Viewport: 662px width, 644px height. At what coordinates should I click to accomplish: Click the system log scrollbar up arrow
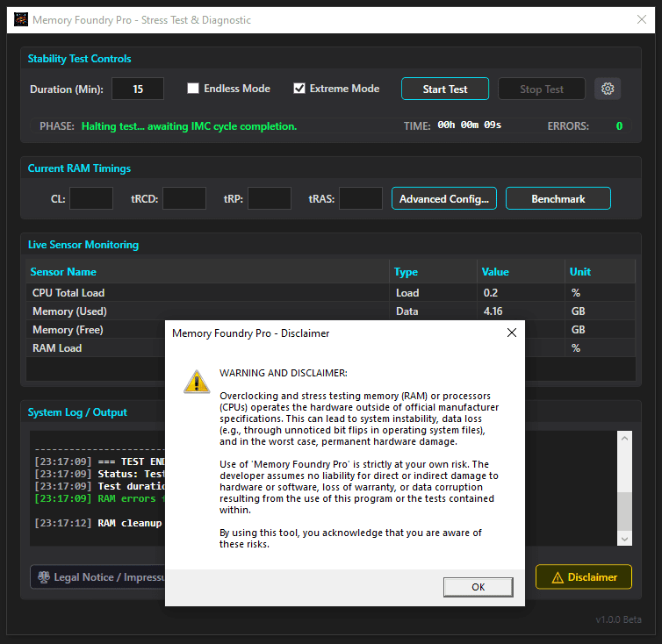pos(624,438)
